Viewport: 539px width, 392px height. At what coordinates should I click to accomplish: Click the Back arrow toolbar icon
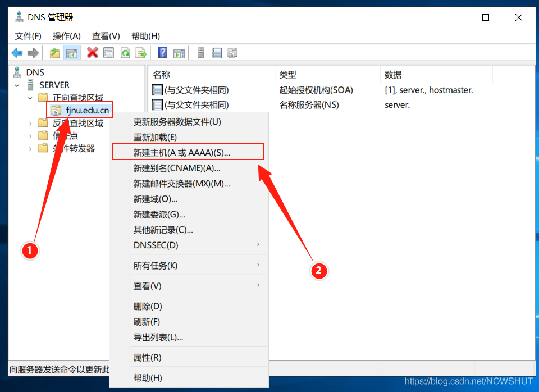(x=17, y=53)
